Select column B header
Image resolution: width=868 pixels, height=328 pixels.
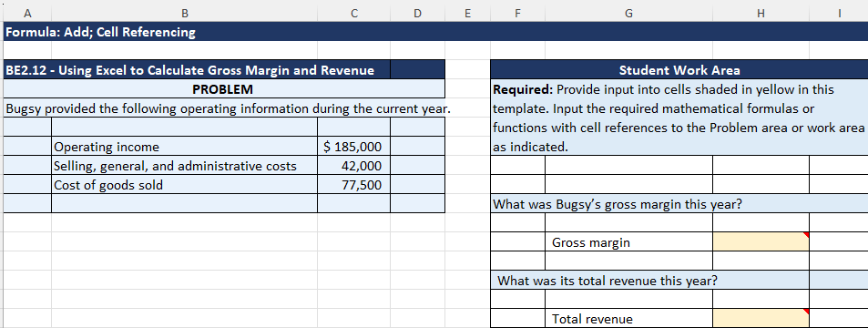(x=184, y=14)
